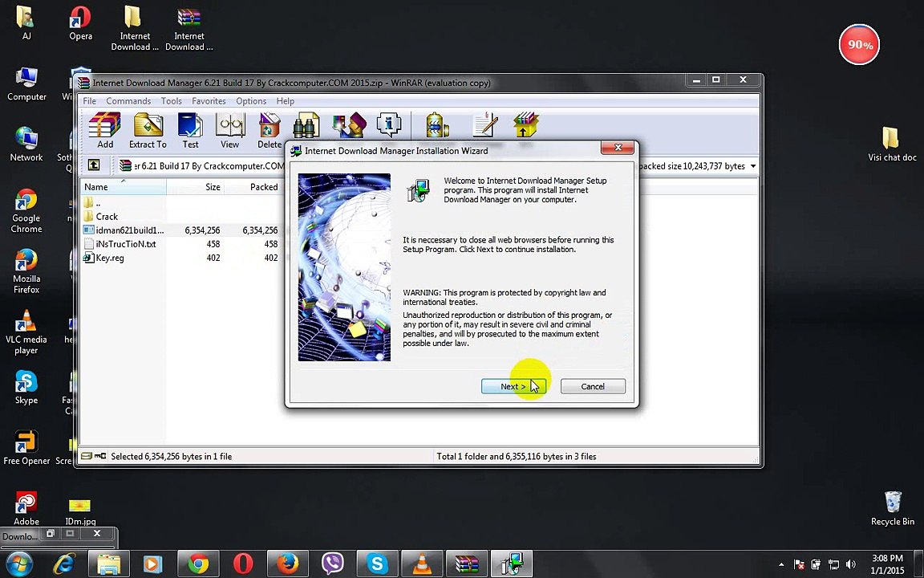Click the View toolbar icon in WinRAR
This screenshot has width=924, height=578.
coord(230,130)
